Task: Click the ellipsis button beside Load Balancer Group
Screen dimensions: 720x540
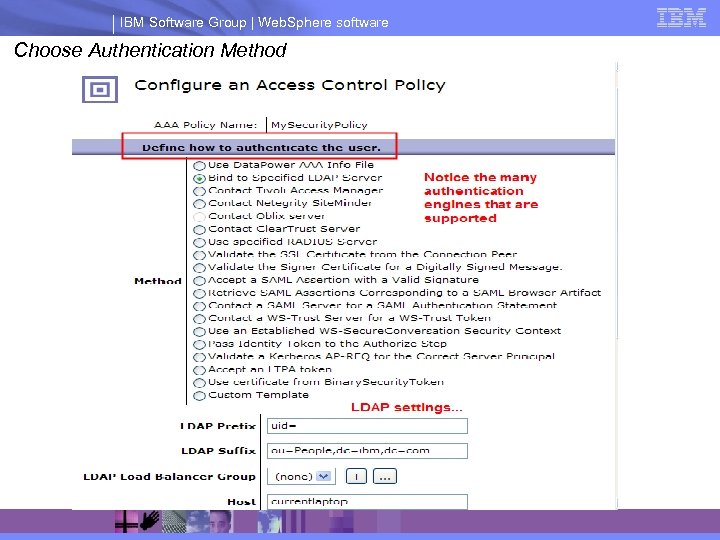Action: (x=385, y=477)
